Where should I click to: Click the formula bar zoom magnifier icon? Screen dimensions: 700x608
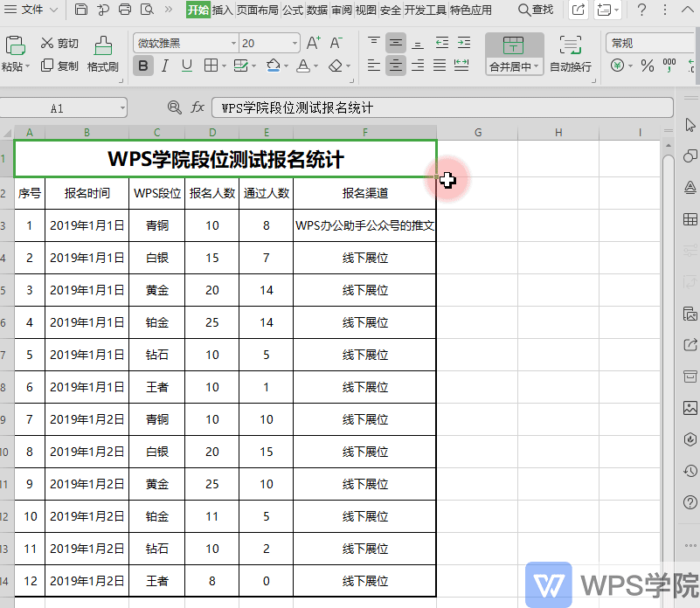174,107
